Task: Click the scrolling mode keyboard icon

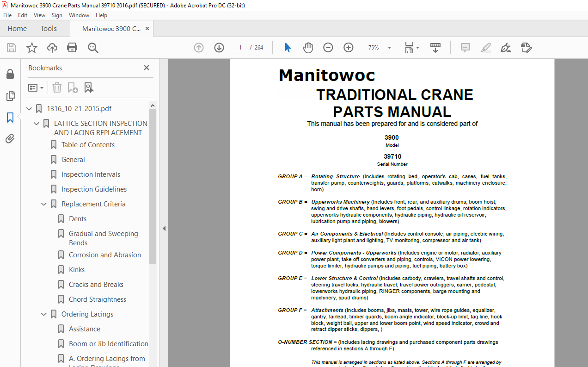Action: [435, 48]
